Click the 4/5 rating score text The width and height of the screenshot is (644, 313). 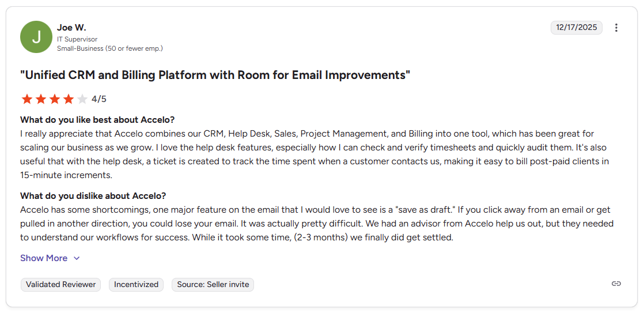99,99
